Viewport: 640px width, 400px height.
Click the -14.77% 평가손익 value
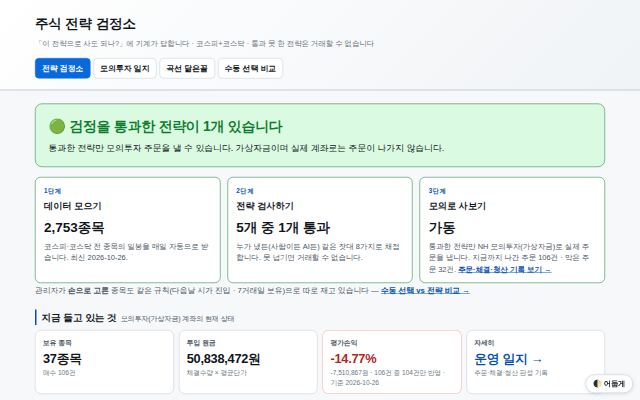coord(353,359)
